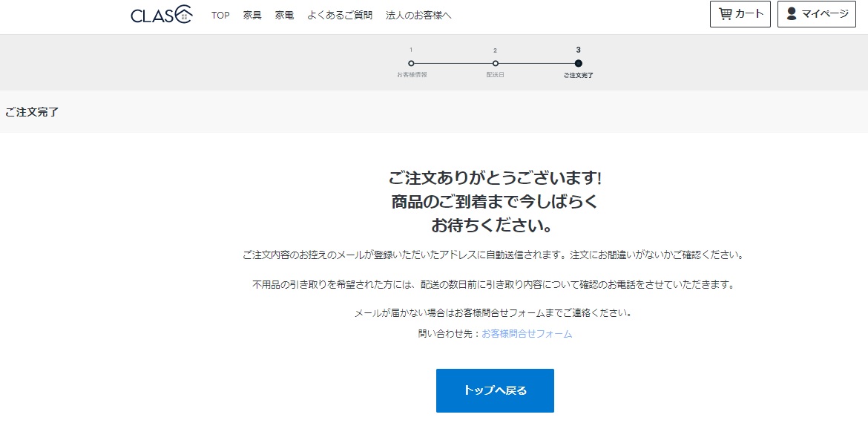Viewport: 868px width, 423px height.
Task: Open マイページ button
Action: click(817, 14)
